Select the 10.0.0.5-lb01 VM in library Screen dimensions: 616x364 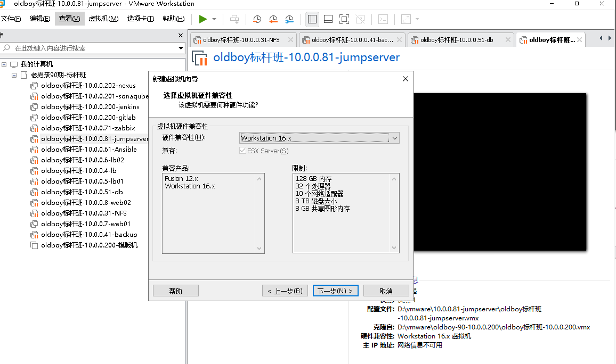82,181
